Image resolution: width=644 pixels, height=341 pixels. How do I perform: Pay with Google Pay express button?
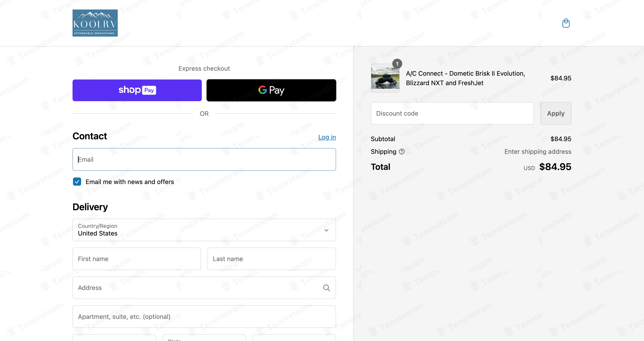[271, 90]
